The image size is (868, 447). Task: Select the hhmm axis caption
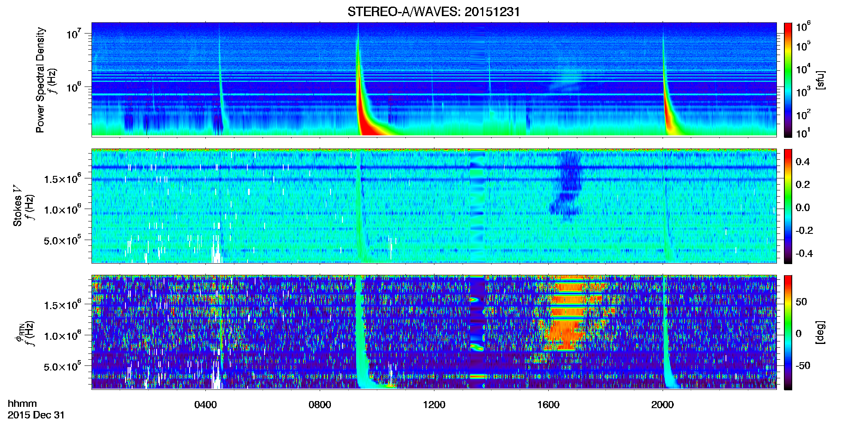tap(22, 404)
